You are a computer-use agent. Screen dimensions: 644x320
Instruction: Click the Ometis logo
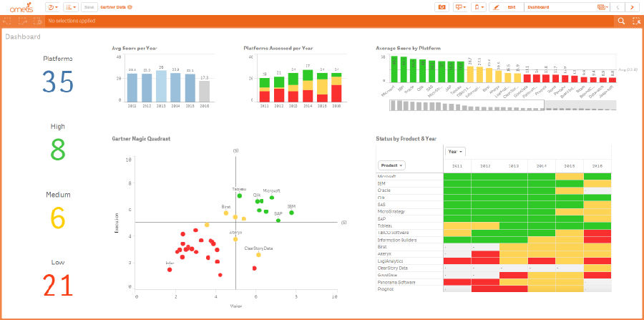21,7
